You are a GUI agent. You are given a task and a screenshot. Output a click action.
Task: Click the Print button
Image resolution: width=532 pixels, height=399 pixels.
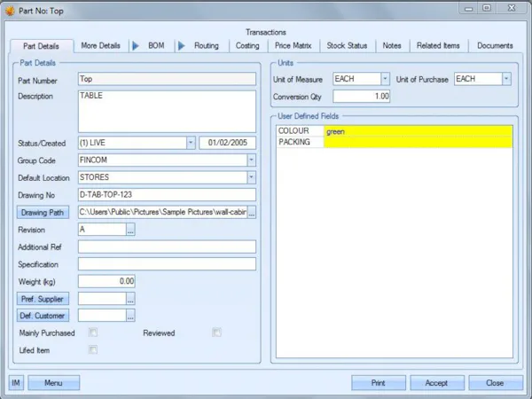click(379, 383)
